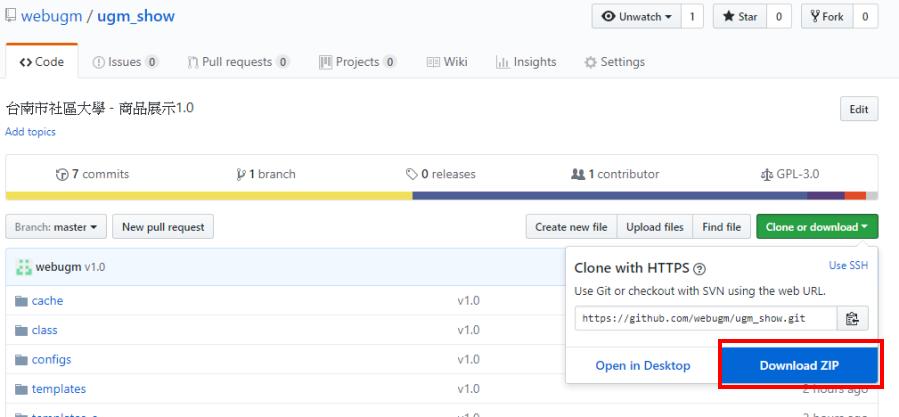Open the ugm_show repository link
The image size is (899, 417).
pyautogui.click(x=136, y=16)
